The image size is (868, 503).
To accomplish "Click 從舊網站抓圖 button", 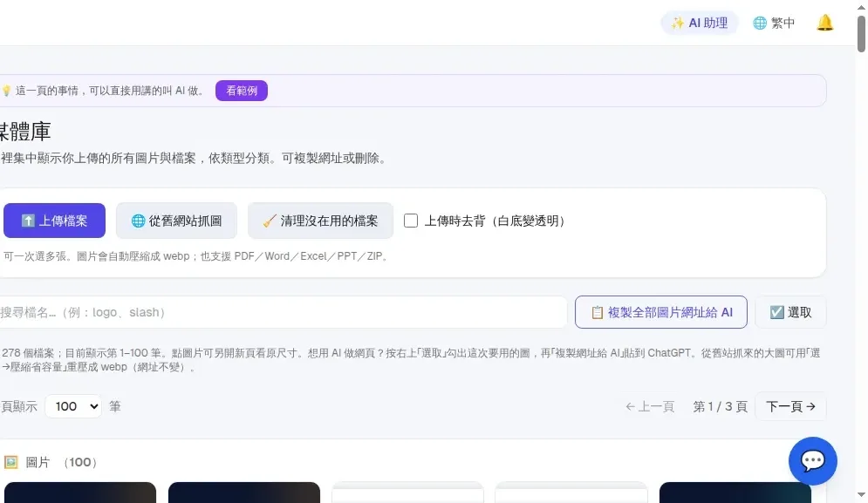I will coord(176,221).
